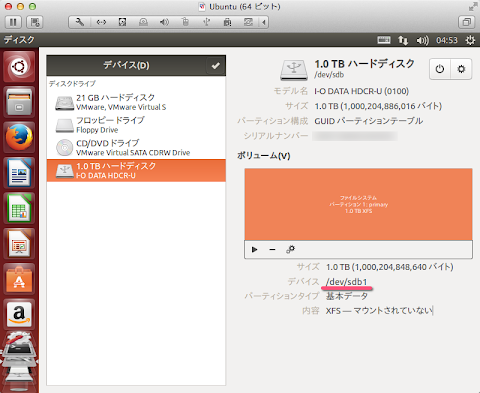480x393 pixels.
Task: Open network indicator in top panel
Action: [403, 40]
